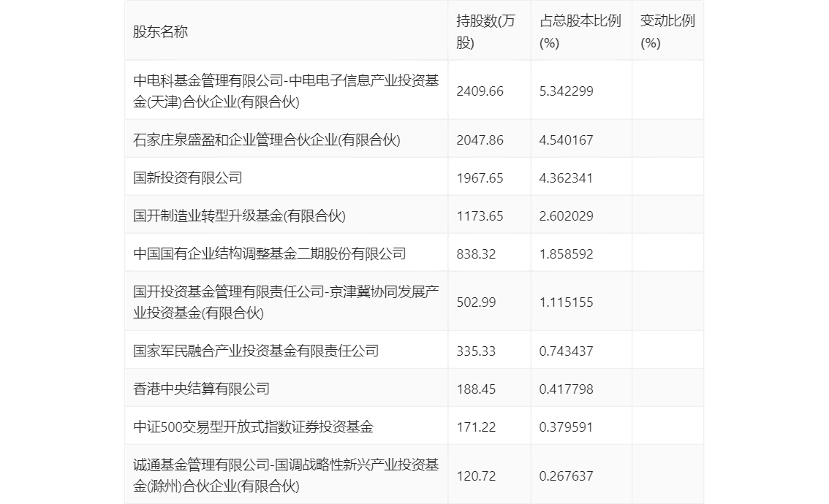The height and width of the screenshot is (504, 829).
Task: Select shareholder 国新投资有限公司
Action: (187, 177)
